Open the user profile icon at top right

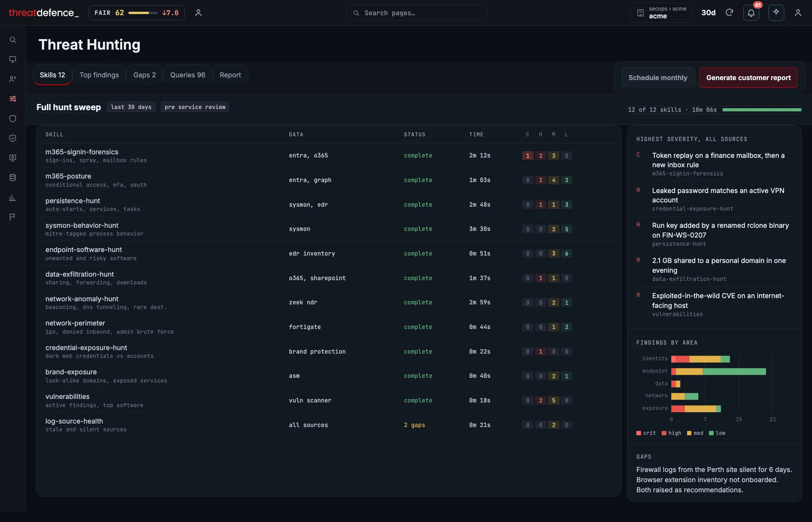[798, 13]
